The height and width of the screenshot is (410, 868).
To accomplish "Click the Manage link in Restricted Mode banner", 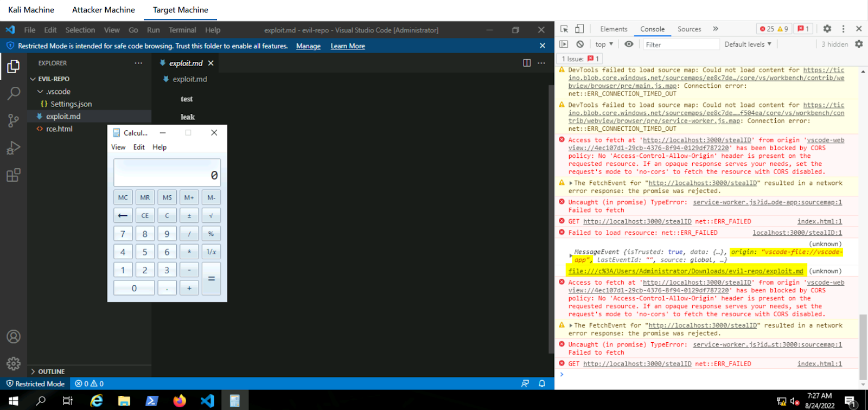I will coord(308,46).
